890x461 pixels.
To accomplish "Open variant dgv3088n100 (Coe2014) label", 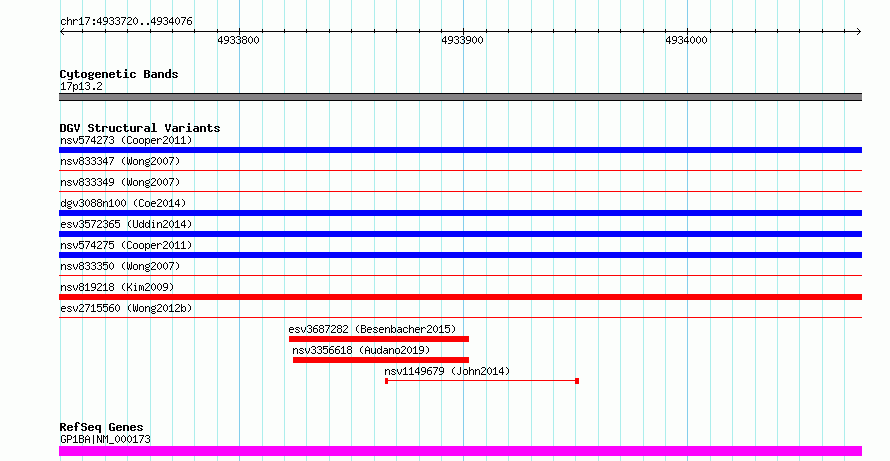I will point(123,203).
